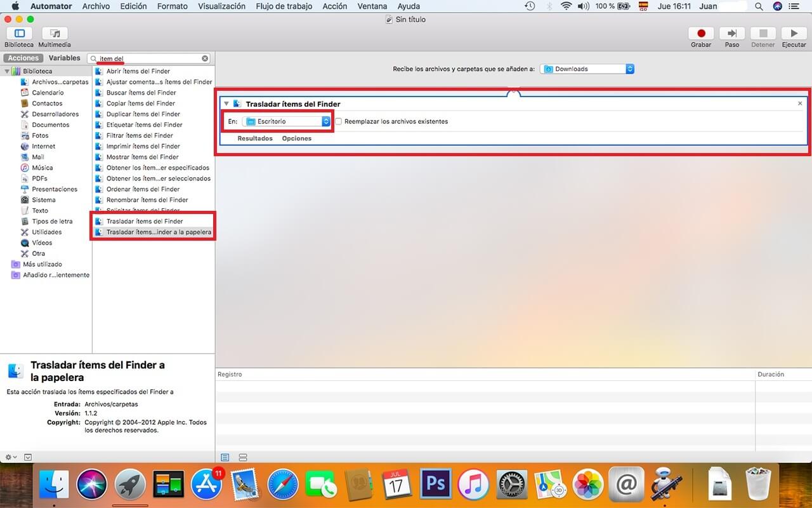The width and height of the screenshot is (812, 508).
Task: Switch to the Acciones tab
Action: (x=23, y=58)
